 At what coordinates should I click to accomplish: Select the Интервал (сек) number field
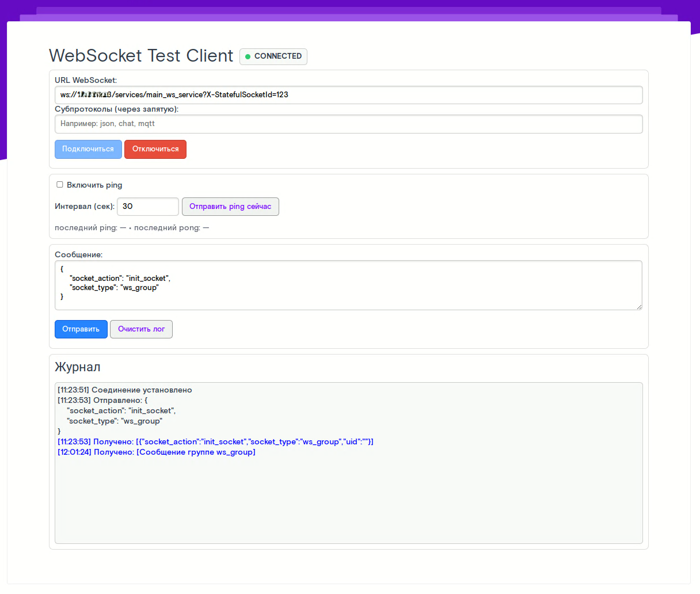pos(148,207)
